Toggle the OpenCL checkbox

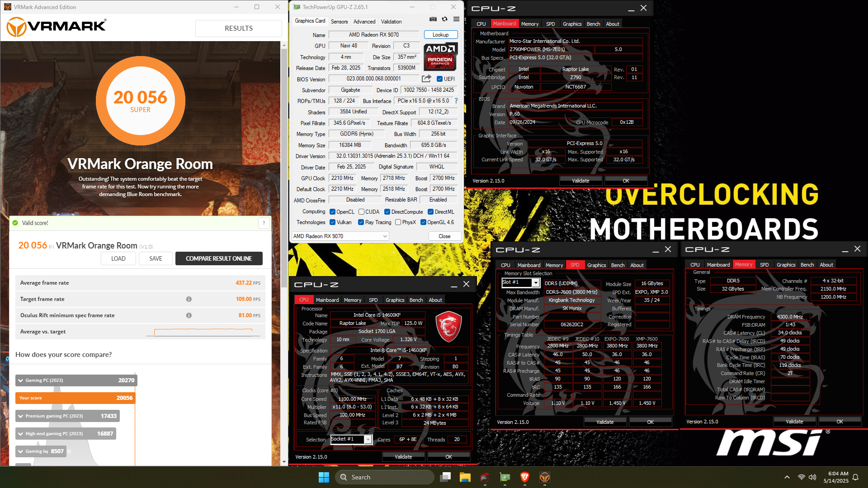pos(332,212)
